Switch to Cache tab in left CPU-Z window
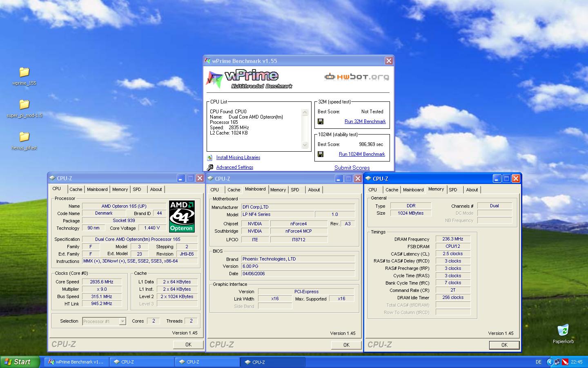Screen dimensions: 588x368 click(x=76, y=189)
